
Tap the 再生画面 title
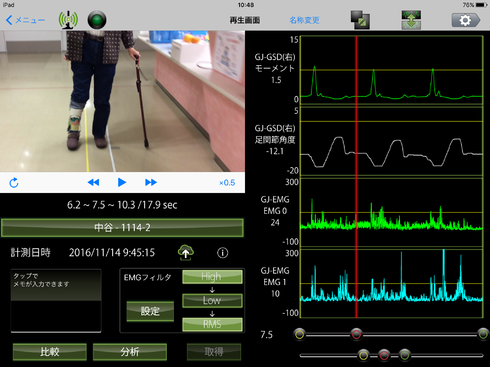(x=245, y=20)
